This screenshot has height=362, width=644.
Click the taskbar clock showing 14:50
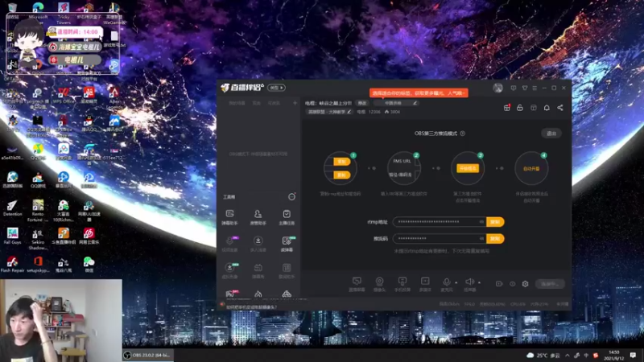613,355
